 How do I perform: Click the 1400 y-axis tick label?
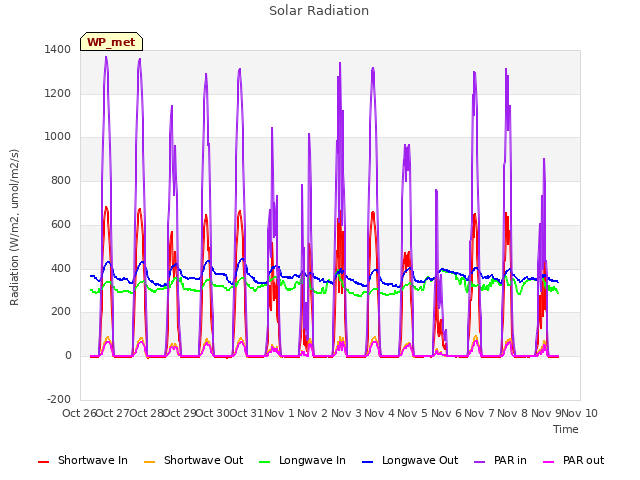[58, 50]
